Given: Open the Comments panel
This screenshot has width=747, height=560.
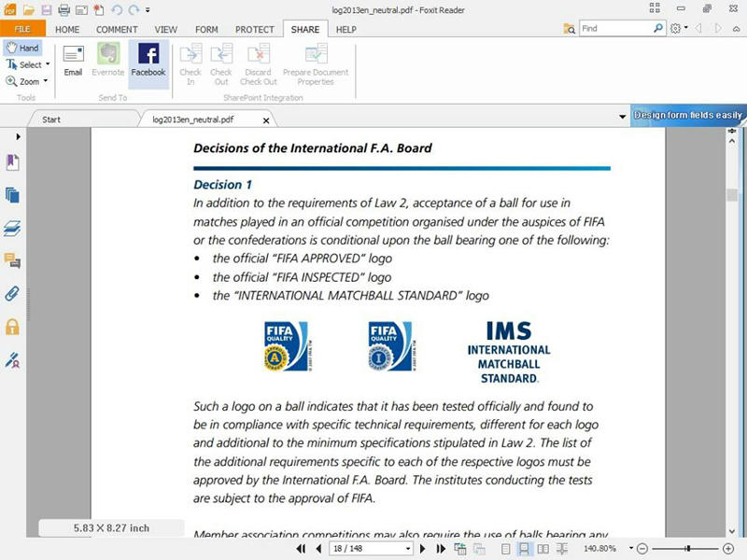Looking at the screenshot, I should (x=12, y=260).
